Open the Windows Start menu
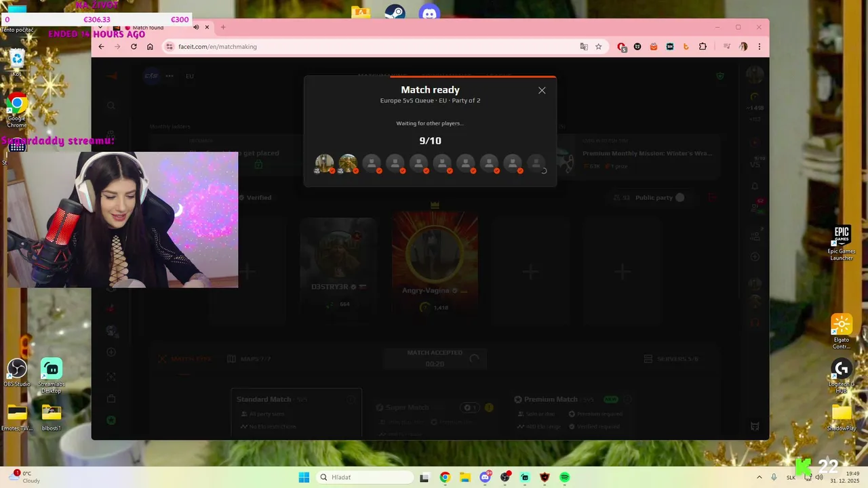The width and height of the screenshot is (868, 488). coord(304,477)
